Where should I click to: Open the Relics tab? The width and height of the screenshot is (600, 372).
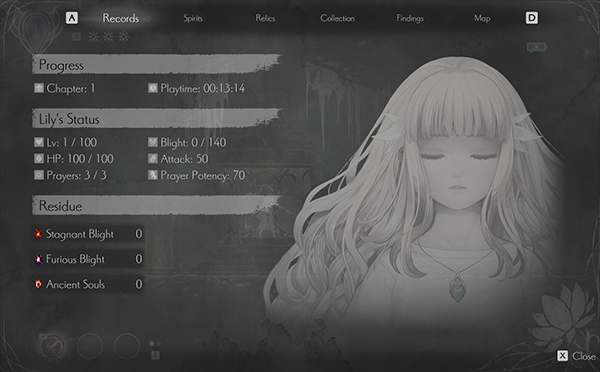[x=265, y=18]
